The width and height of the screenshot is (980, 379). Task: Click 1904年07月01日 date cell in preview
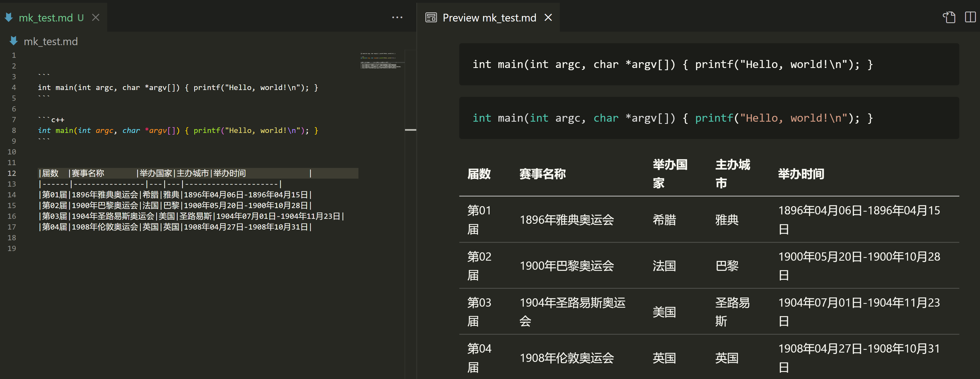859,312
